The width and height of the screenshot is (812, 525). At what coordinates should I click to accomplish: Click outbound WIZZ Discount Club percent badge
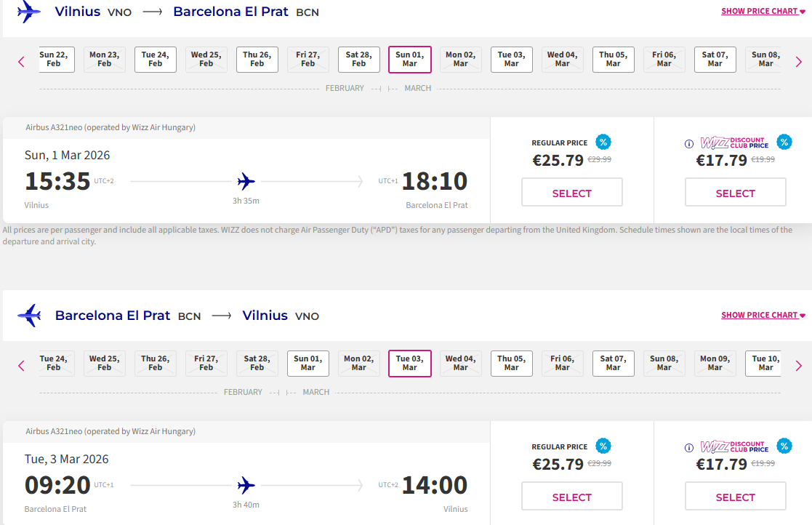pos(784,143)
